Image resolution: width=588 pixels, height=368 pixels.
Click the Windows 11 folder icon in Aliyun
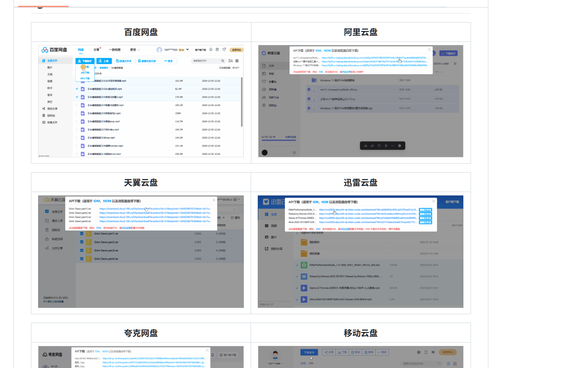(x=314, y=80)
